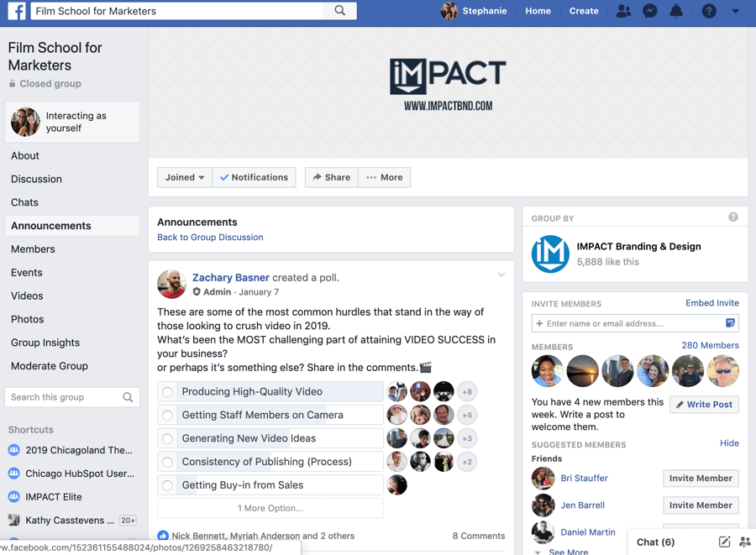The width and height of the screenshot is (756, 555).
Task: Click the 2019 Chicagoland shortcut group icon
Action: [x=14, y=450]
